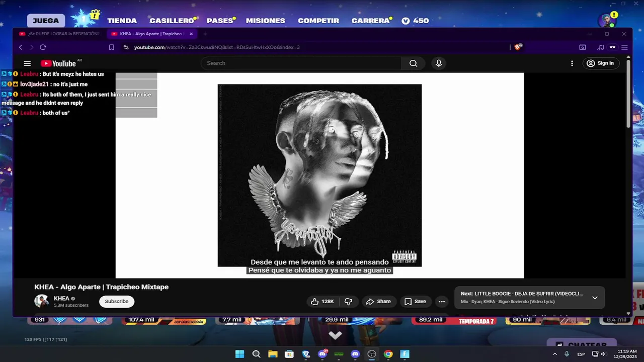Screen dimensions: 644x362
Task: Click the down chevron in Fortnite lobby
Action: pyautogui.click(x=335, y=335)
